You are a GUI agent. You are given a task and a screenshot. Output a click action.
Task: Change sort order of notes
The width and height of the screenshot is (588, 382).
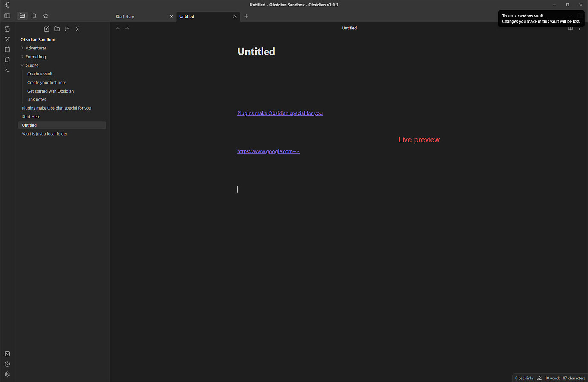tap(67, 29)
